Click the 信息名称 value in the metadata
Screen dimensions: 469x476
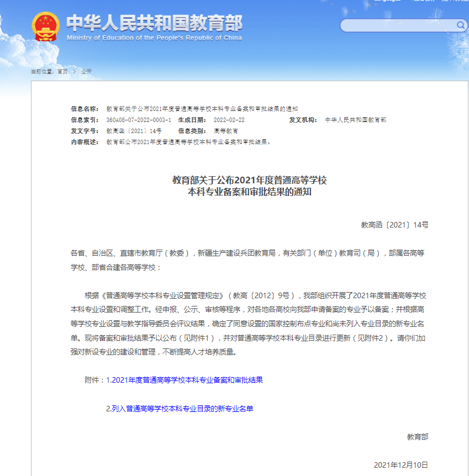point(202,109)
